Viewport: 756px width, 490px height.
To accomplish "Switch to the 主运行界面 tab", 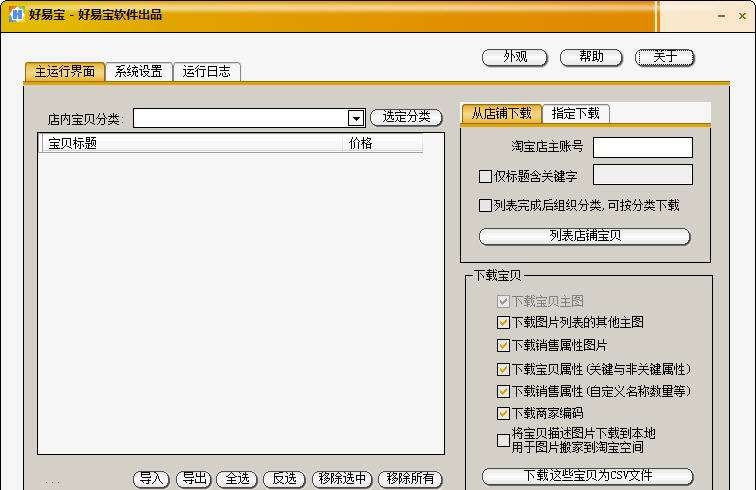I will point(65,72).
